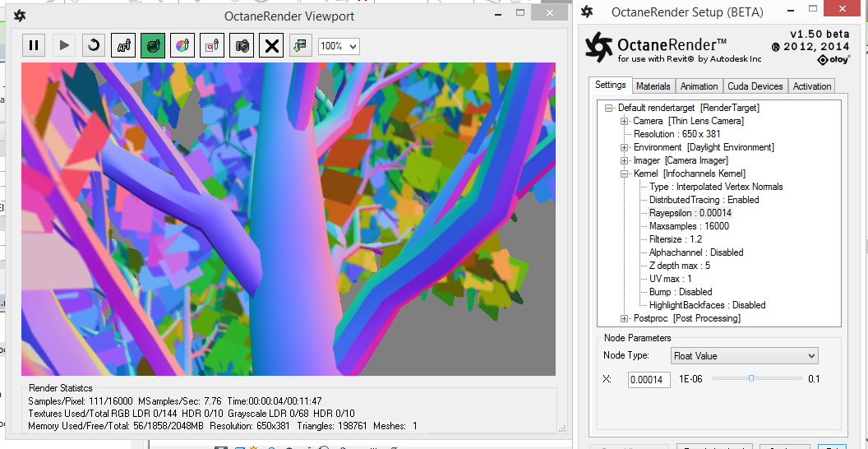The width and height of the screenshot is (868, 449).
Task: Switch to the Settings tab
Action: click(610, 86)
